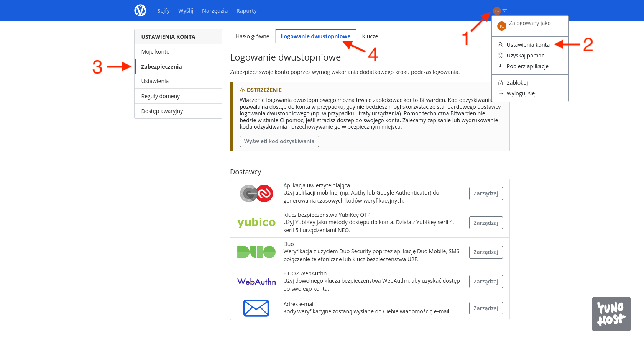Choose Wyloguj się from the account menu
The height and width of the screenshot is (339, 644).
click(x=520, y=93)
